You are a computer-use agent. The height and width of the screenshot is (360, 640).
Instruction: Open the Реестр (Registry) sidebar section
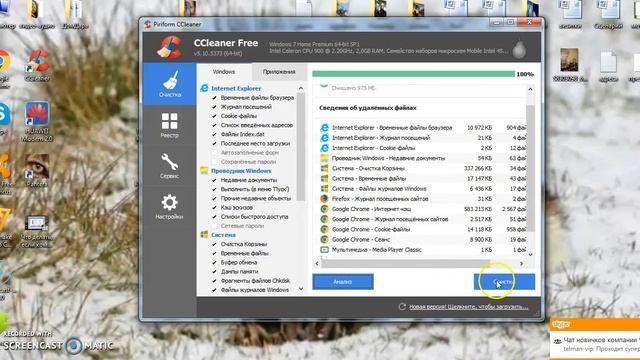[169, 125]
